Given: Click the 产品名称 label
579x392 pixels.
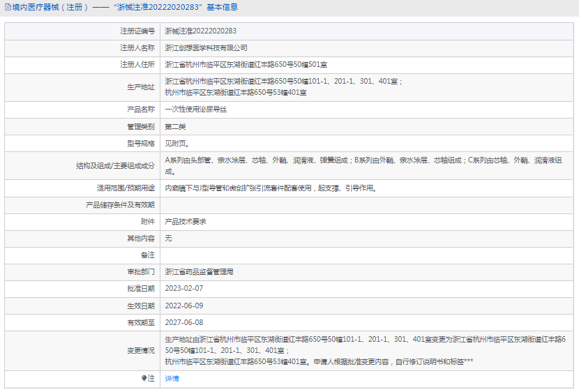Looking at the screenshot, I should (141, 110).
